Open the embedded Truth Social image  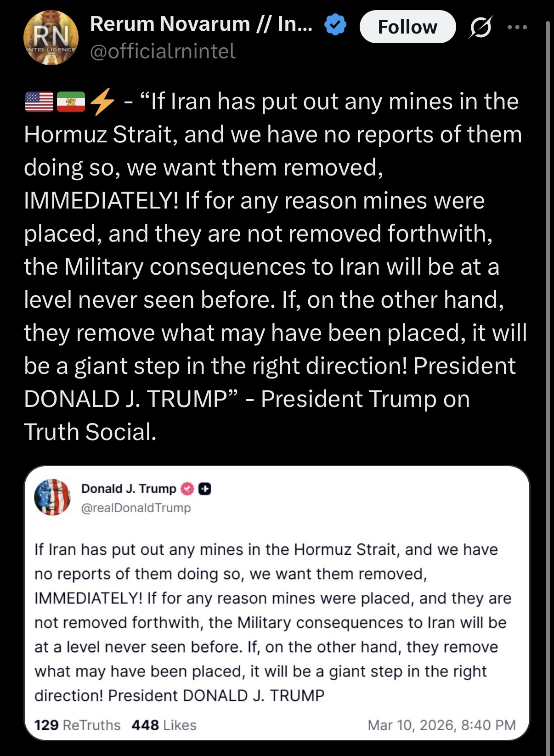[277, 603]
